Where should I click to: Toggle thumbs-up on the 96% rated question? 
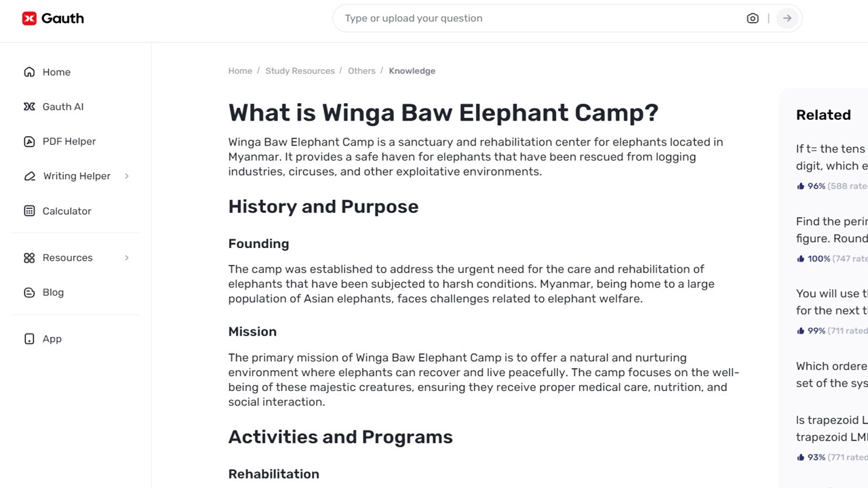[801, 186]
